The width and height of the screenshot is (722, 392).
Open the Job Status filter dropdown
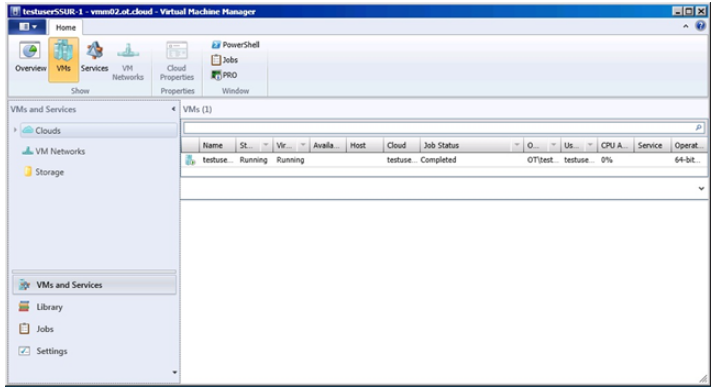pyautogui.click(x=517, y=145)
